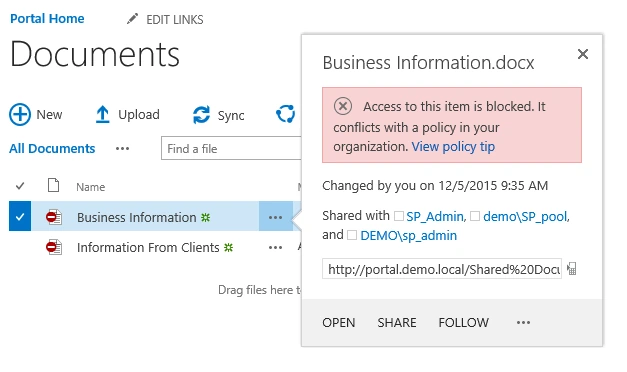627x372 pixels.
Task: Click the Sync arrows icon
Action: coord(201,115)
